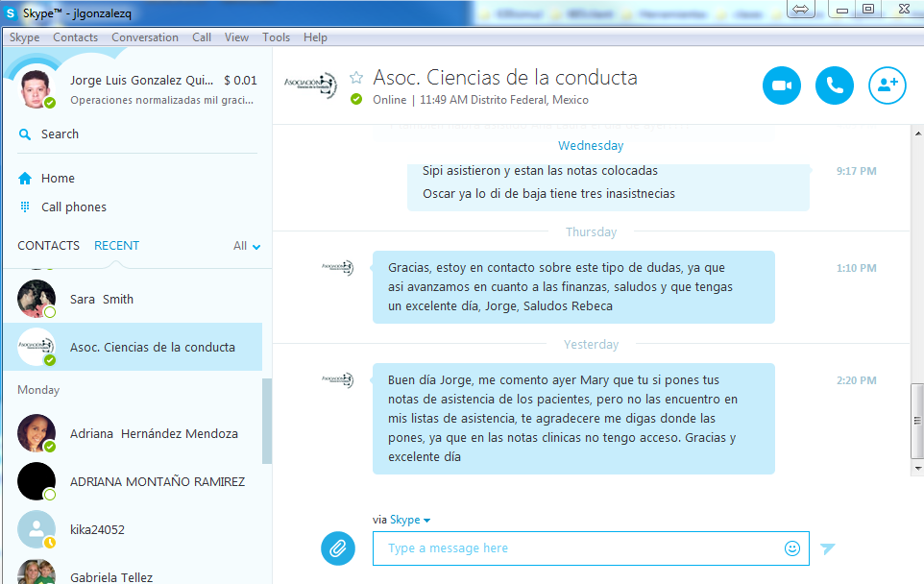This screenshot has width=924, height=584.
Task: Click the mood message 'Operaciones normalizadas'
Action: (161, 100)
